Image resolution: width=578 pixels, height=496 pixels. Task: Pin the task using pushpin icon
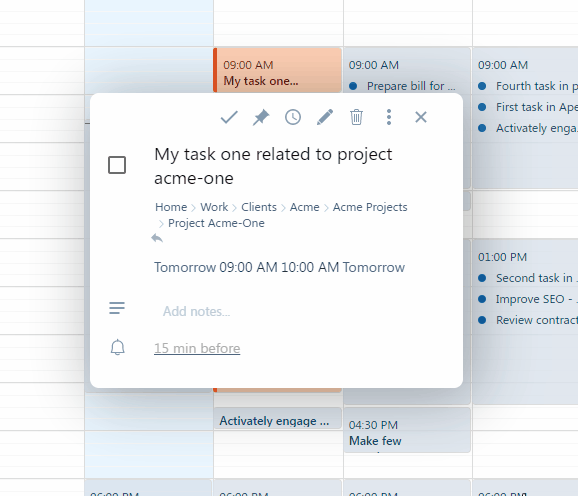pos(261,118)
